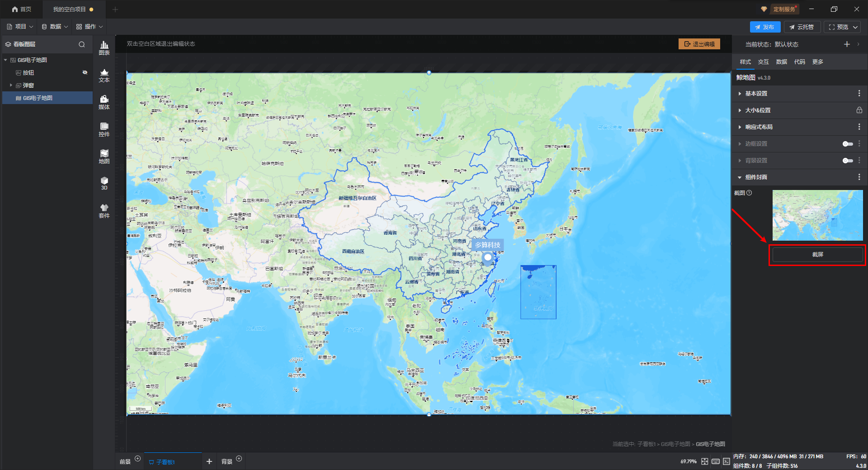Add a new state with plus icon
The width and height of the screenshot is (868, 470).
(x=847, y=44)
